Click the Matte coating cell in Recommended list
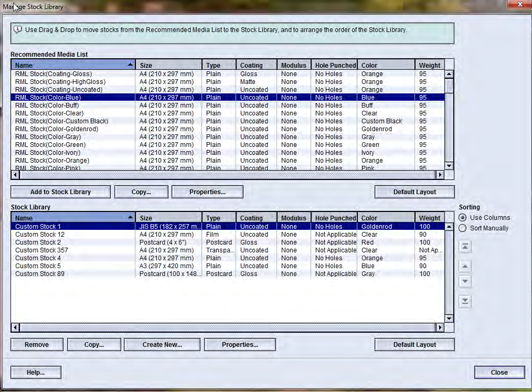The image size is (532, 392). (257, 82)
